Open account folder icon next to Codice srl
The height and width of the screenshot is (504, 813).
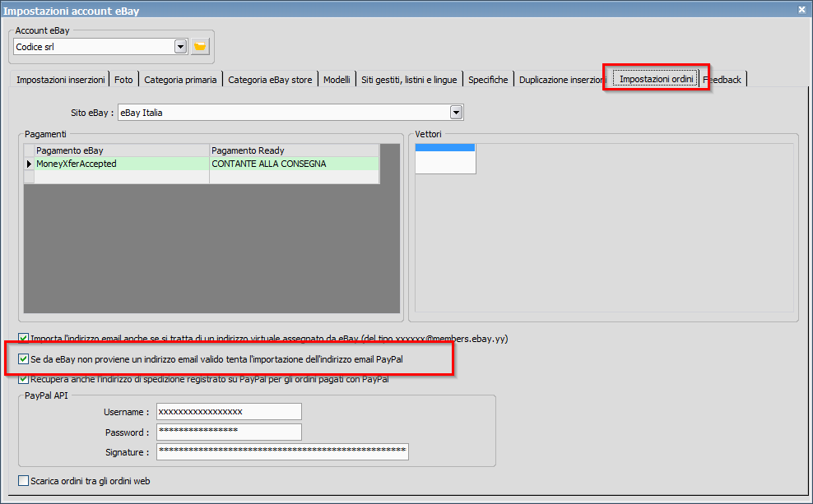pos(200,47)
